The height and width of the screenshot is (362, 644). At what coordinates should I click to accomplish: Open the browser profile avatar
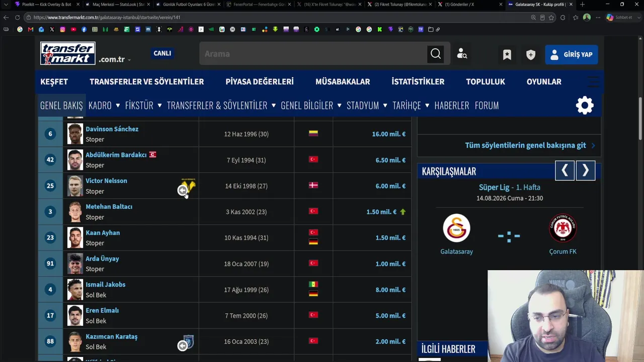pyautogui.click(x=587, y=17)
